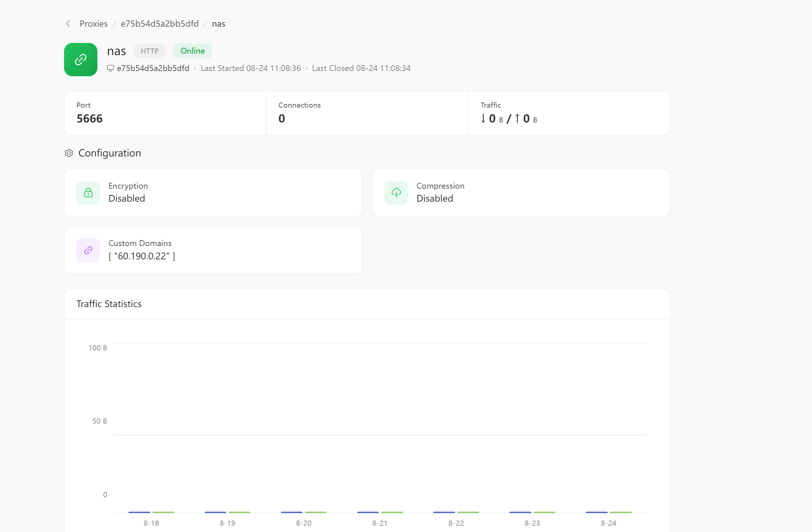Click the Traffic down/up 0 B value
Viewport: 812px width, 532px height.
[509, 119]
